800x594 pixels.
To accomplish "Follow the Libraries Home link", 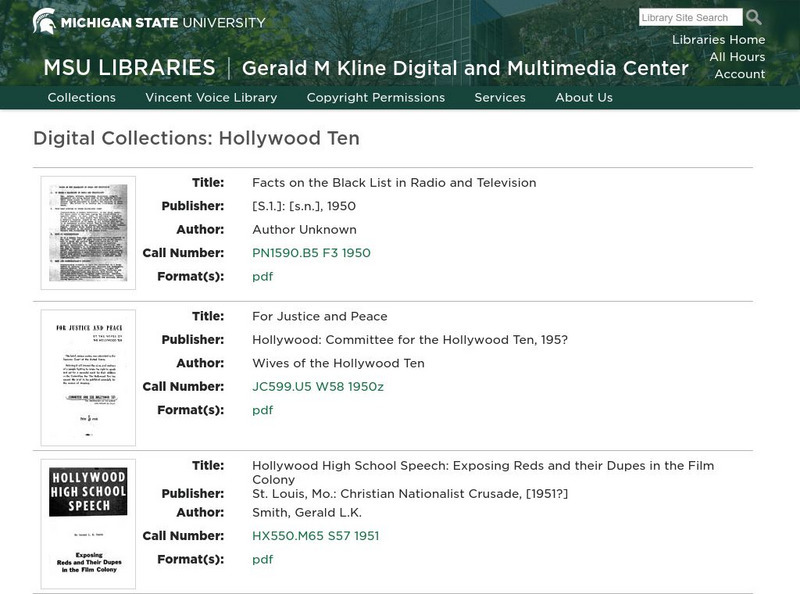I will tap(718, 40).
